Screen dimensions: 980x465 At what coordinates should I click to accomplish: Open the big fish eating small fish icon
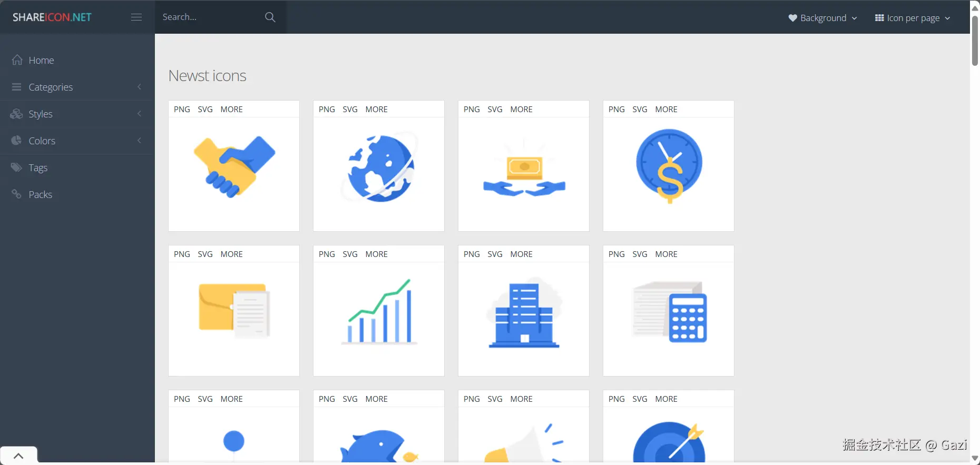pos(379,446)
